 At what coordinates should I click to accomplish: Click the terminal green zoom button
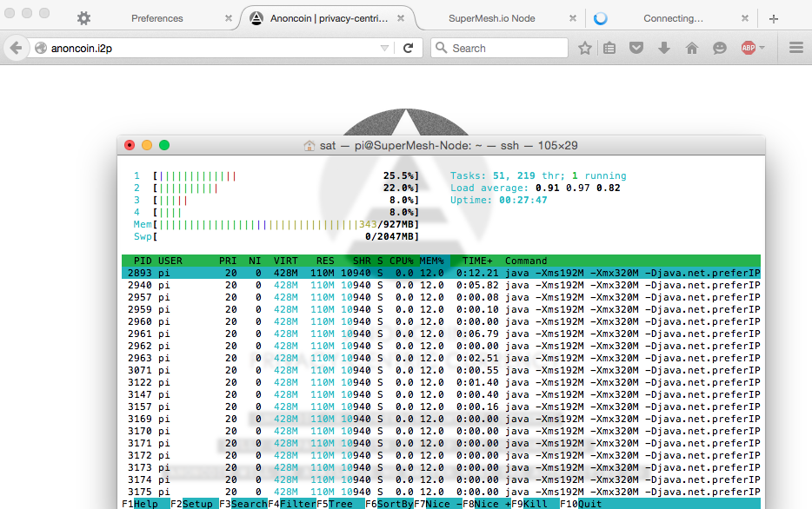pos(164,145)
